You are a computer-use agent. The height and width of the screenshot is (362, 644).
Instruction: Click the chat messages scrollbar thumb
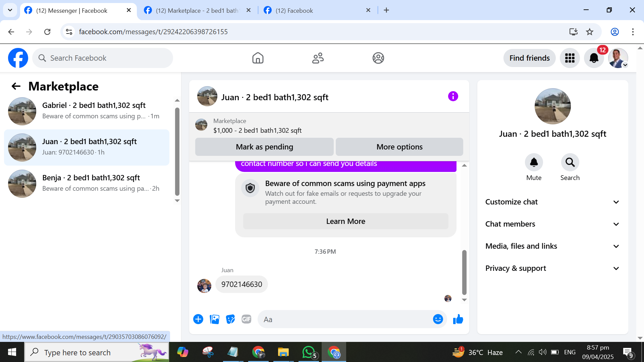pos(464,272)
